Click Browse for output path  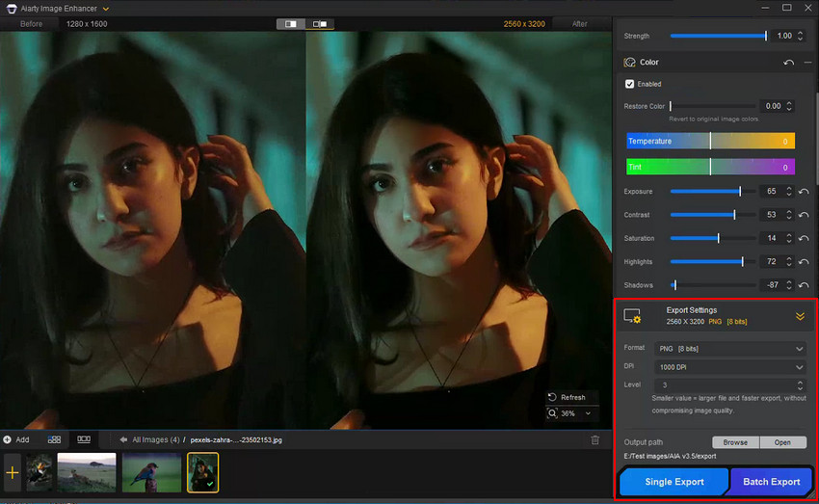tap(735, 442)
